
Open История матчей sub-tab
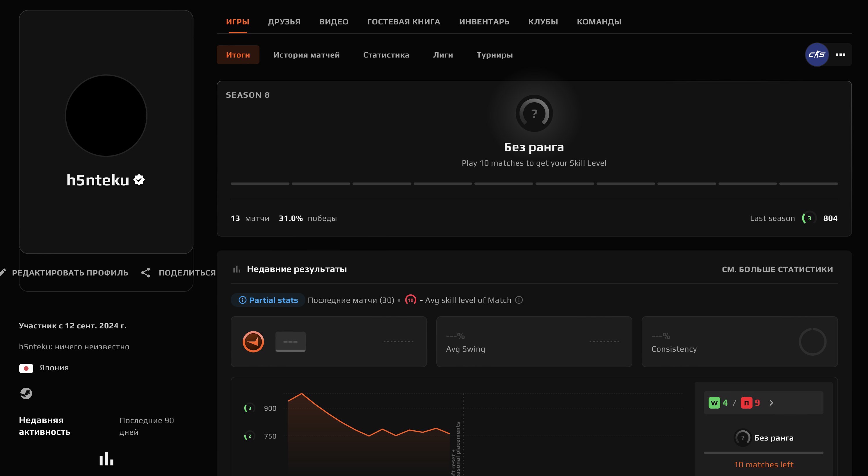tap(306, 55)
